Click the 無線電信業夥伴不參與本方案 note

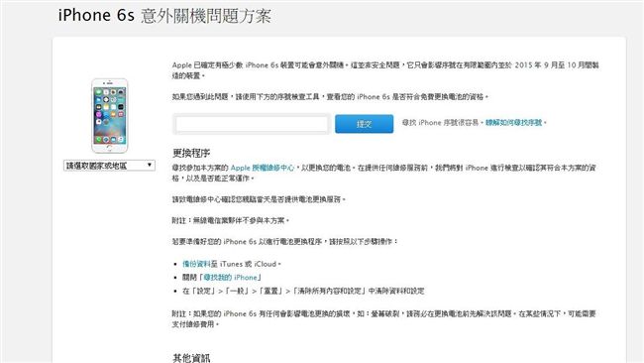tap(231, 221)
